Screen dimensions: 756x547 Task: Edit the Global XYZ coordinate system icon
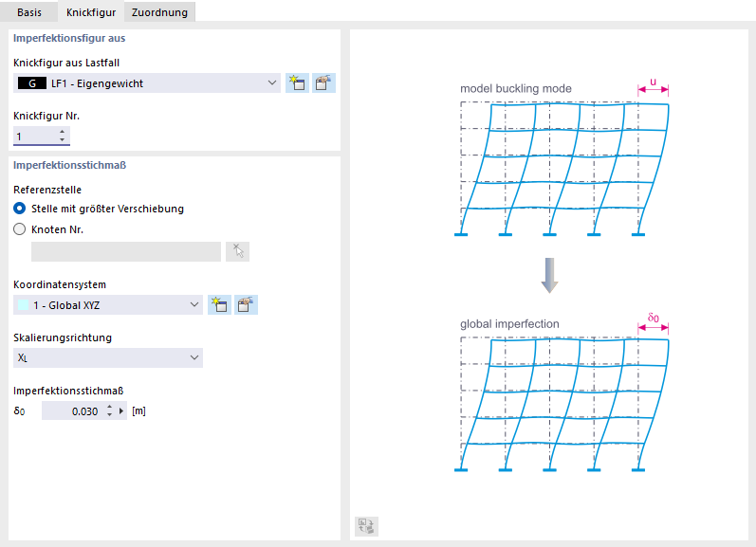pyautogui.click(x=246, y=304)
